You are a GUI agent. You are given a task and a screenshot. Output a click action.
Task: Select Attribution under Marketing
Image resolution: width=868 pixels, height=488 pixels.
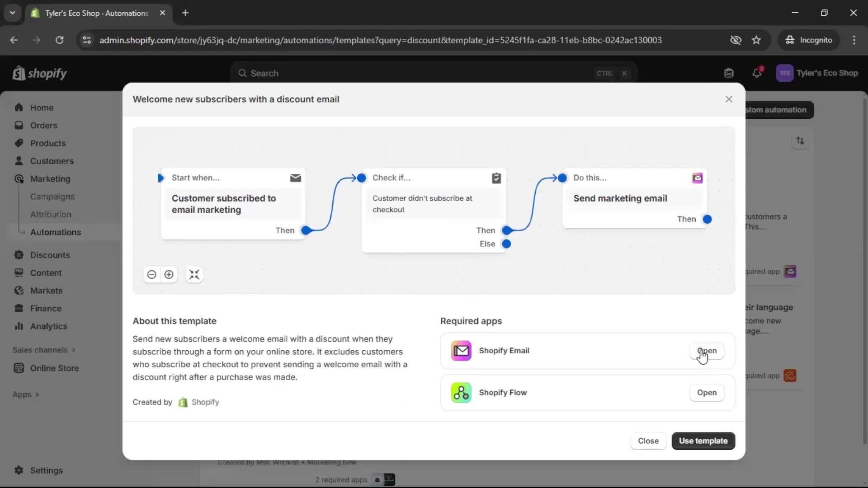(51, 214)
